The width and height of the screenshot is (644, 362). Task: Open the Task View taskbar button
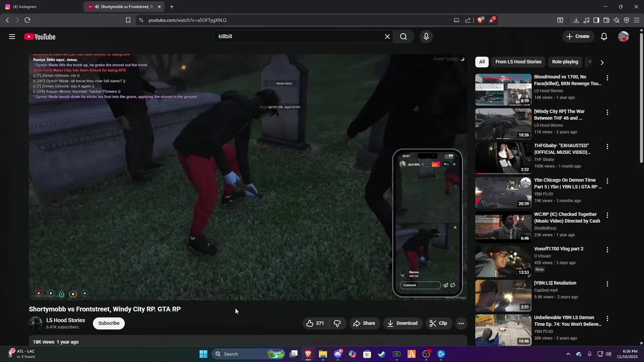(x=294, y=354)
